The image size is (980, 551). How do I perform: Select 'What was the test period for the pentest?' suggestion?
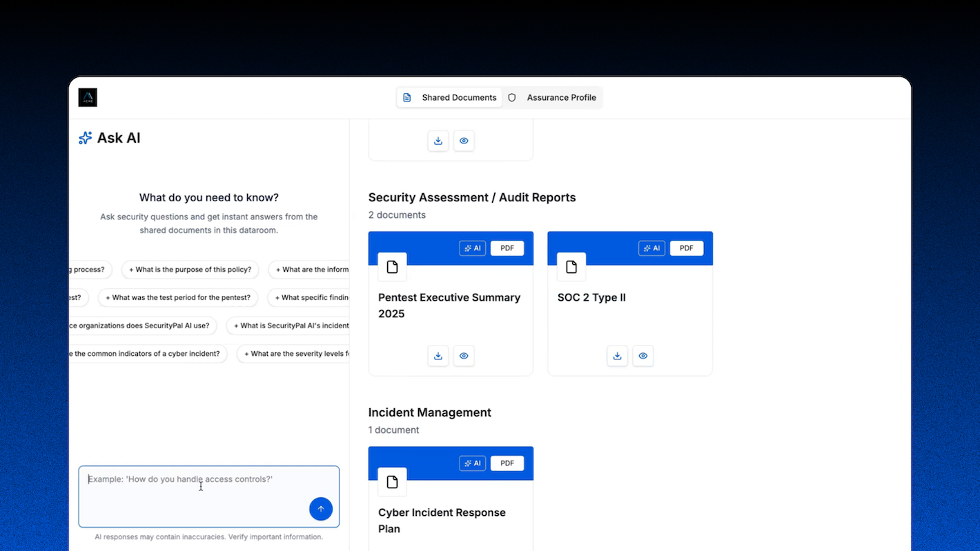[x=178, y=298]
